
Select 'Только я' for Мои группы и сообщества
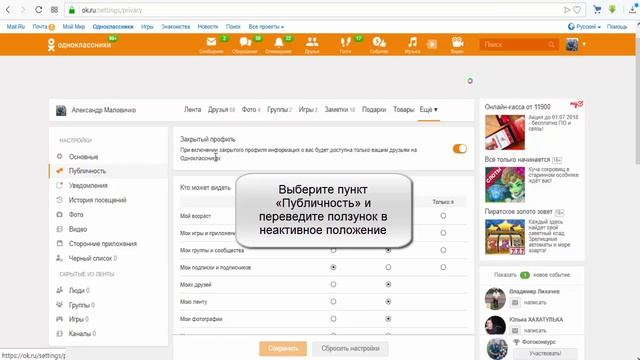443,250
